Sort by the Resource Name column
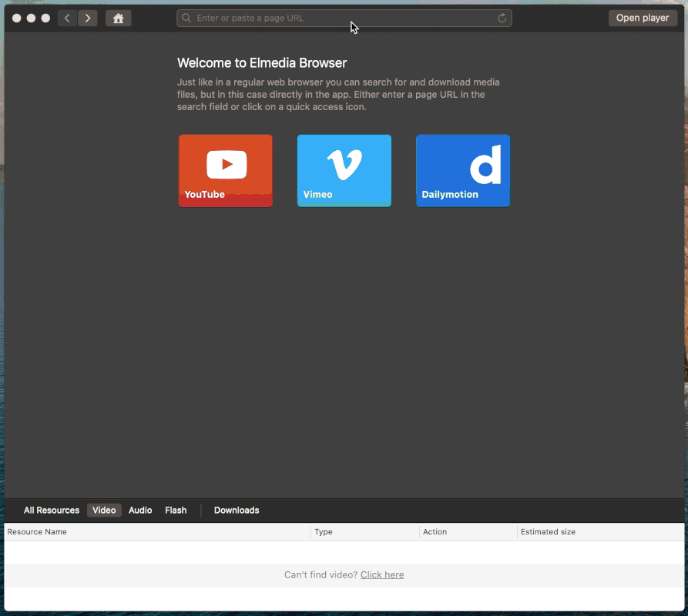688x616 pixels. (157, 532)
